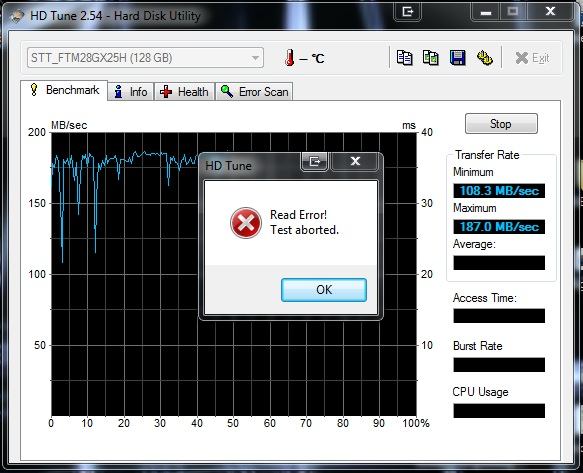Screen dimensions: 583x473
Task: Open the options tools icon
Action: coord(485,58)
